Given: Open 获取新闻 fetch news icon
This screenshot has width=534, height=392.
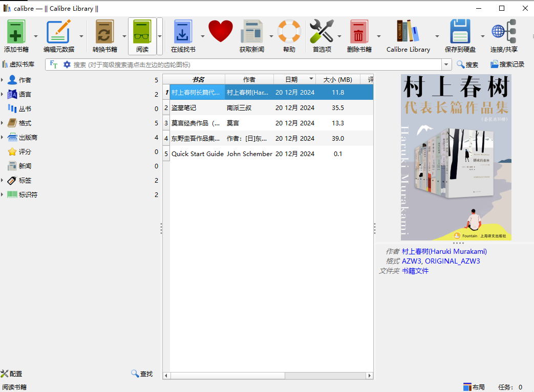Looking at the screenshot, I should (251, 32).
